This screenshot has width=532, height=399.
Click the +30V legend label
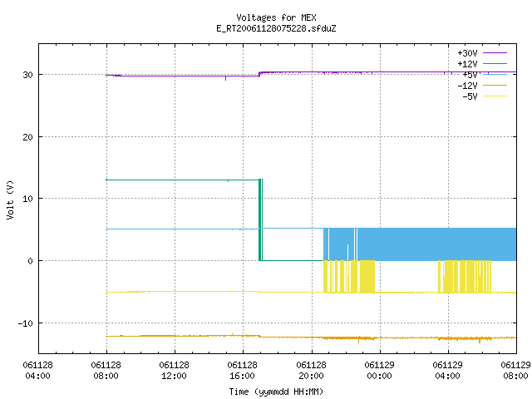coord(467,53)
